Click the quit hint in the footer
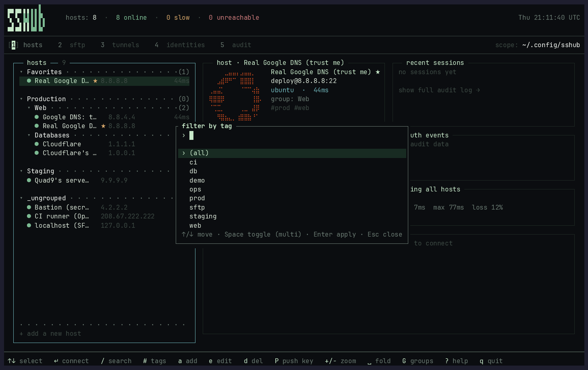The width and height of the screenshot is (588, 370). 491,361
